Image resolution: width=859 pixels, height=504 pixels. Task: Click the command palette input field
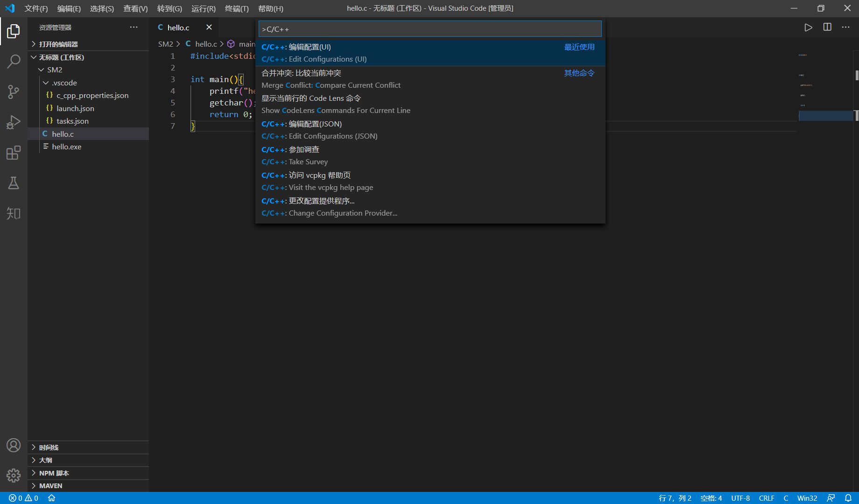(429, 29)
